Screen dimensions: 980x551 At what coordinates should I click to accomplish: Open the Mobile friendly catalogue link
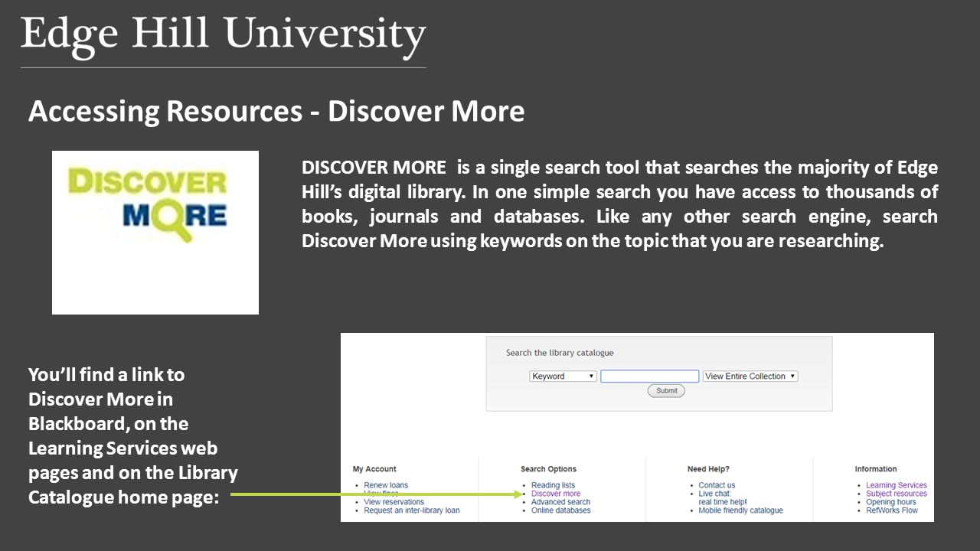pos(740,510)
